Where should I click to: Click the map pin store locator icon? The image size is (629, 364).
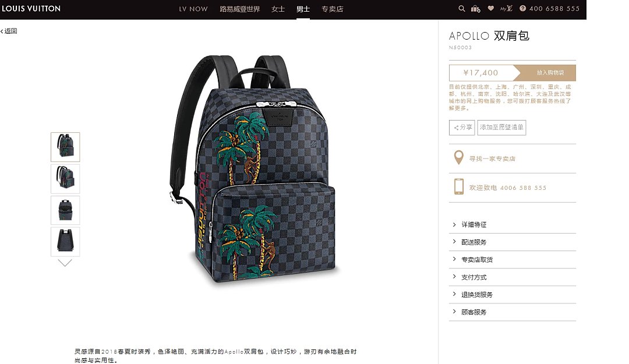(459, 158)
